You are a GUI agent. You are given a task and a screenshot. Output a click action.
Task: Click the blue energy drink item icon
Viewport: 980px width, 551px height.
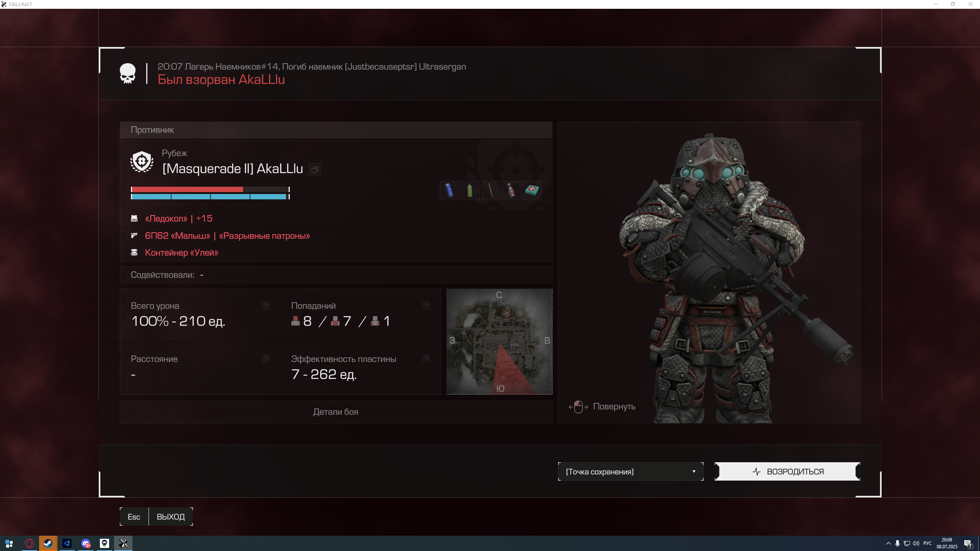449,191
